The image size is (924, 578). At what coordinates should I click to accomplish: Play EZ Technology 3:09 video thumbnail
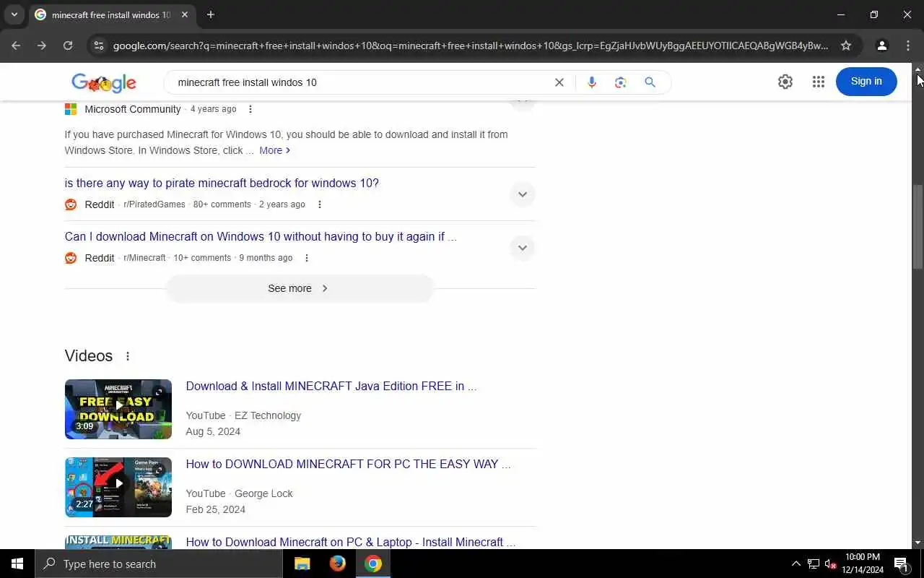tap(118, 409)
